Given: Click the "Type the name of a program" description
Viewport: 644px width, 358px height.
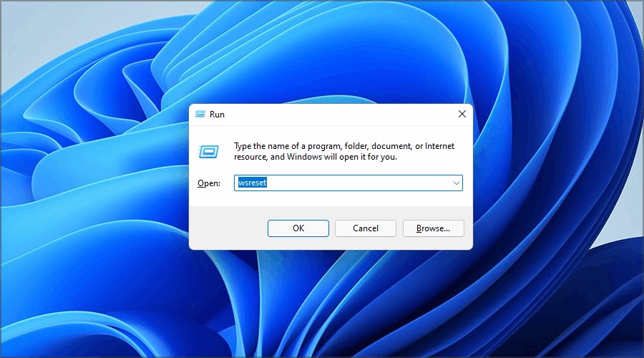Looking at the screenshot, I should 344,151.
